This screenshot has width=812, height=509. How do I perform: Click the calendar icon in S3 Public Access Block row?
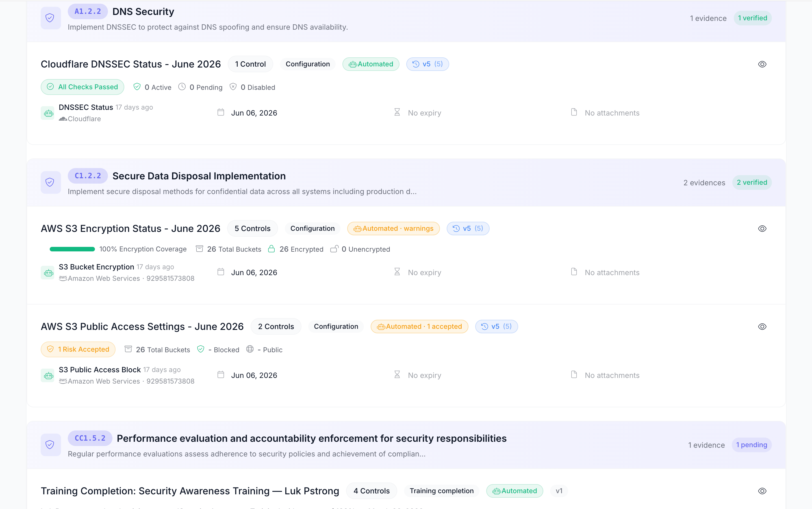(221, 374)
